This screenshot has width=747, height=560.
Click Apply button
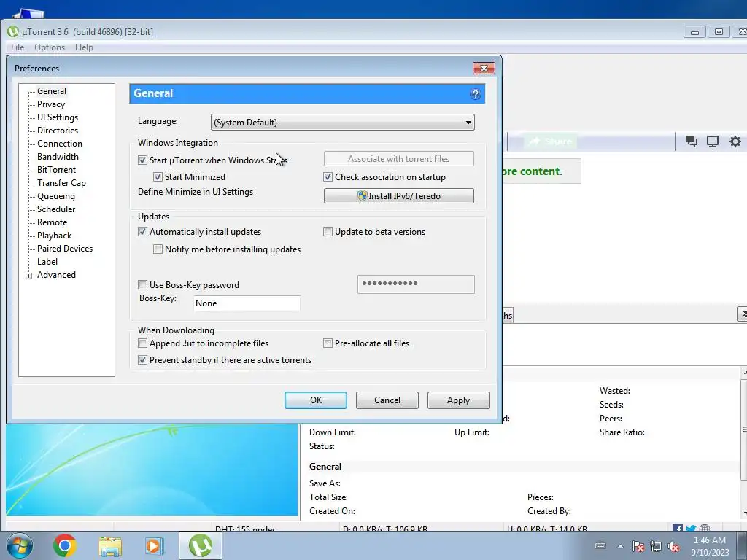[x=458, y=400]
